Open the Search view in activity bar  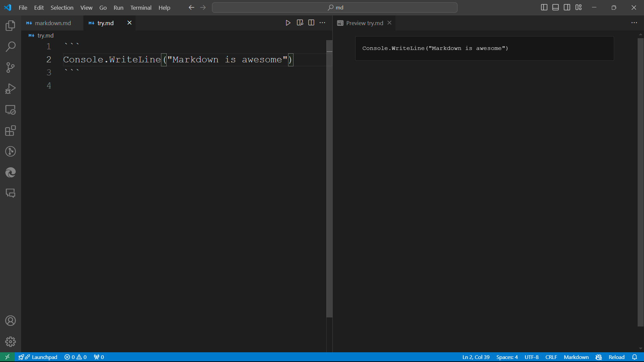[10, 47]
